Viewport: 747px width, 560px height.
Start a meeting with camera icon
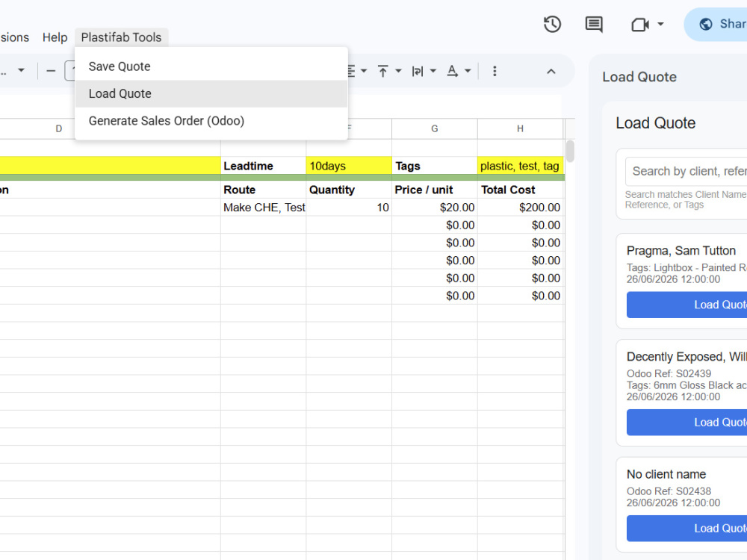tap(640, 25)
